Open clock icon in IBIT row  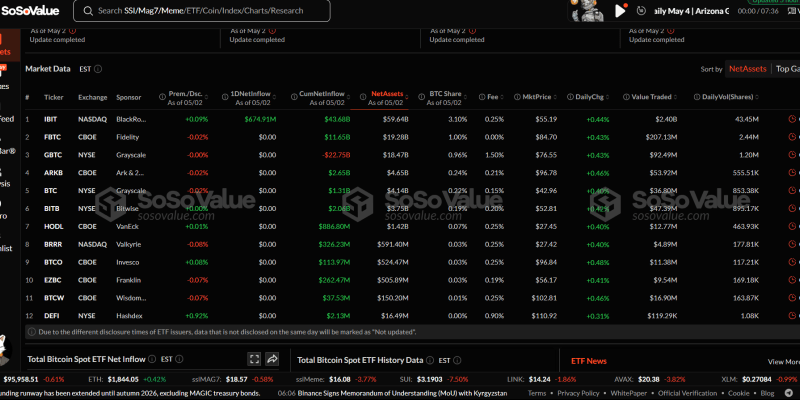(792, 119)
